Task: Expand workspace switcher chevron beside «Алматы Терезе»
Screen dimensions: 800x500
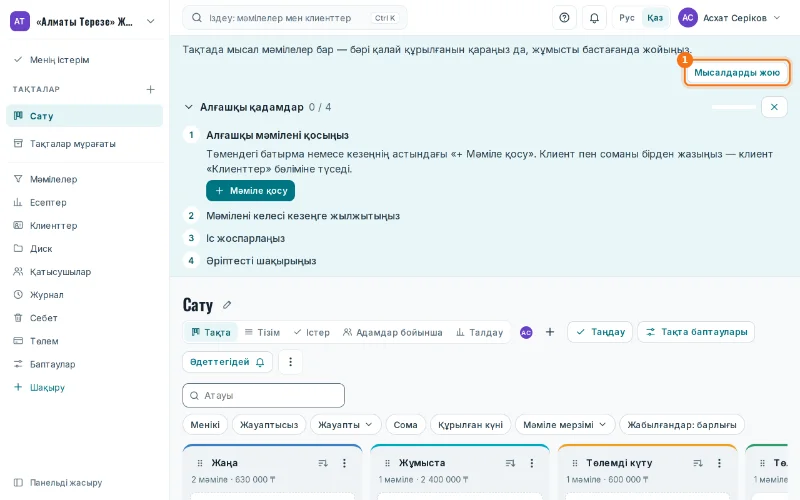Action: [x=151, y=21]
